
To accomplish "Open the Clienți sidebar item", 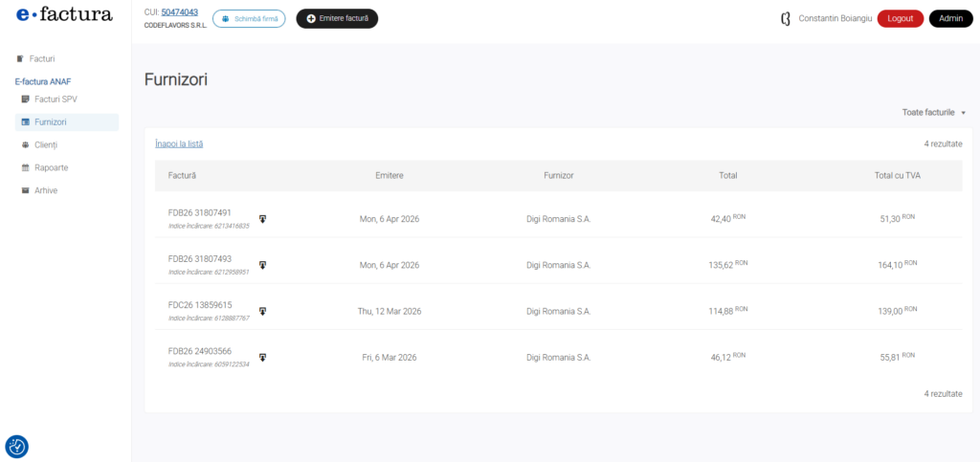I will coord(46,144).
